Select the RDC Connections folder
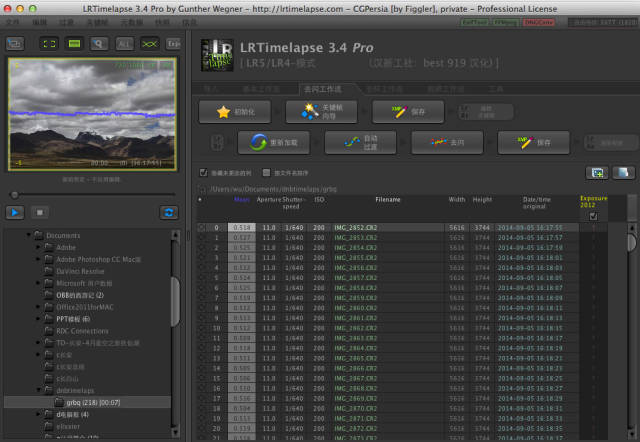Screen dimensions: 640x442 click(x=82, y=331)
